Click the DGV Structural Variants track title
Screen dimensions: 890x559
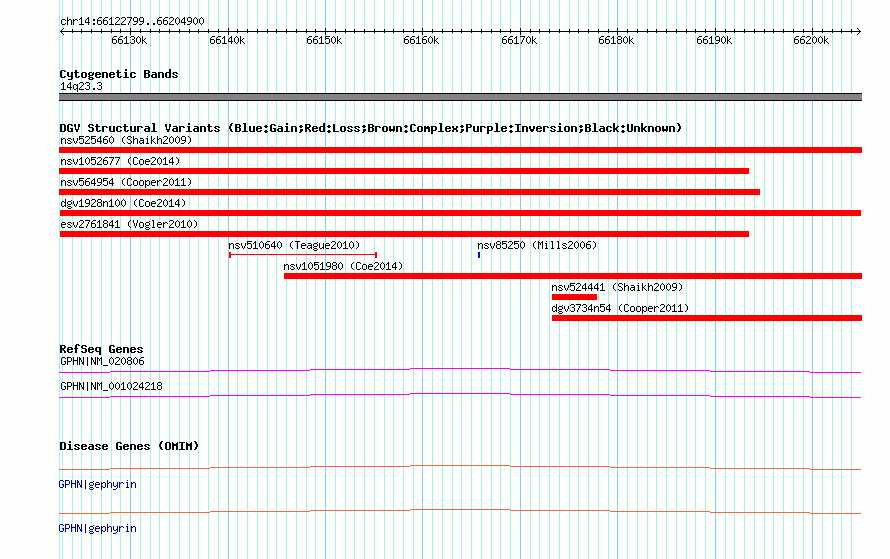tap(371, 128)
